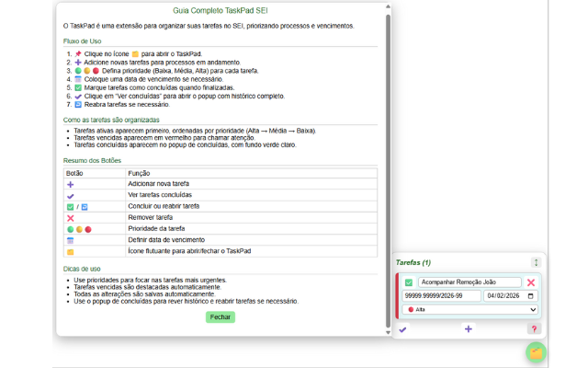Open help with the red question mark
This screenshot has height=368, width=588.
[534, 329]
